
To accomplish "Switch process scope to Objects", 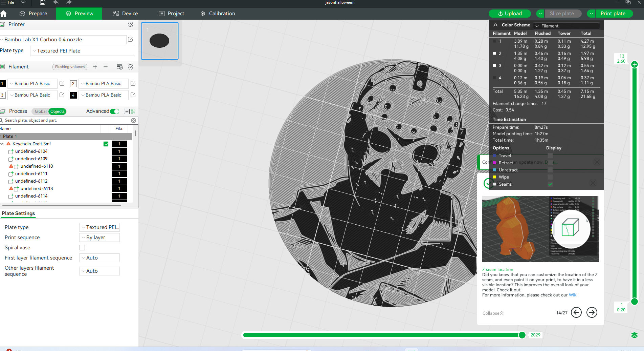I will point(57,111).
